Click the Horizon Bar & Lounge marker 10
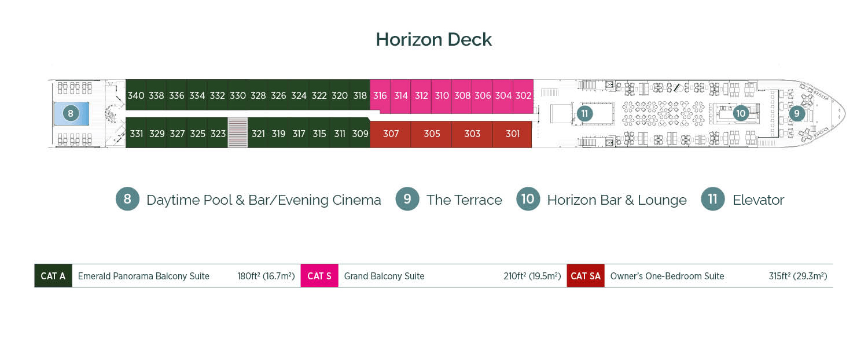The height and width of the screenshot is (347, 868). click(741, 114)
